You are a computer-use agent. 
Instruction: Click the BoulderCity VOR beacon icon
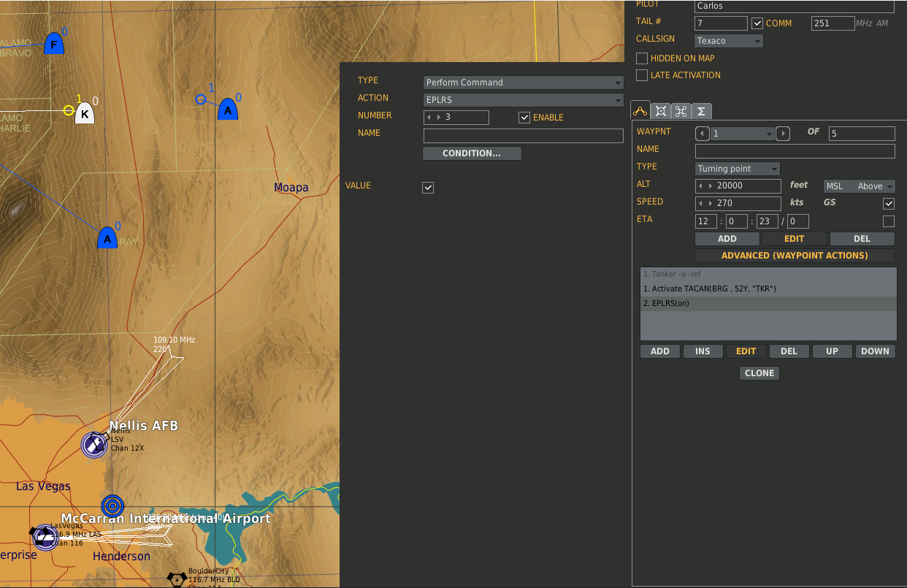tap(176, 579)
